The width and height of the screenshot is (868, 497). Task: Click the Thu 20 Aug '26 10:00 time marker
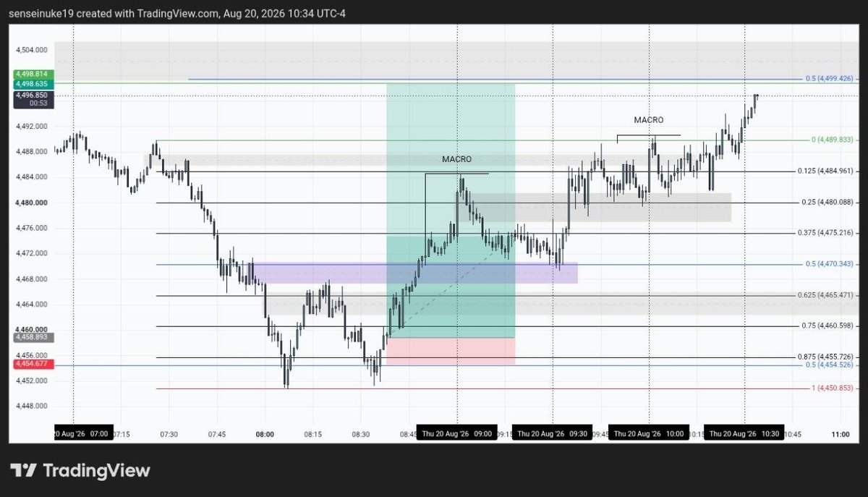[x=649, y=434]
